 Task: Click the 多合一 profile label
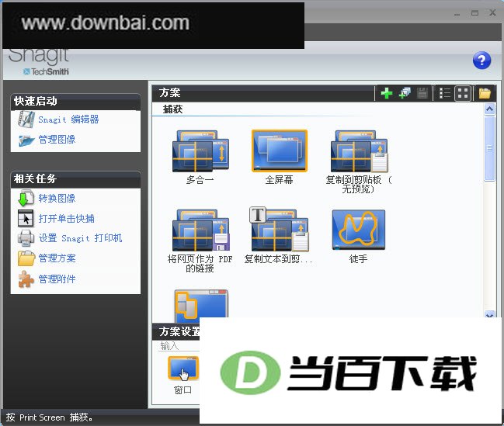(200, 180)
